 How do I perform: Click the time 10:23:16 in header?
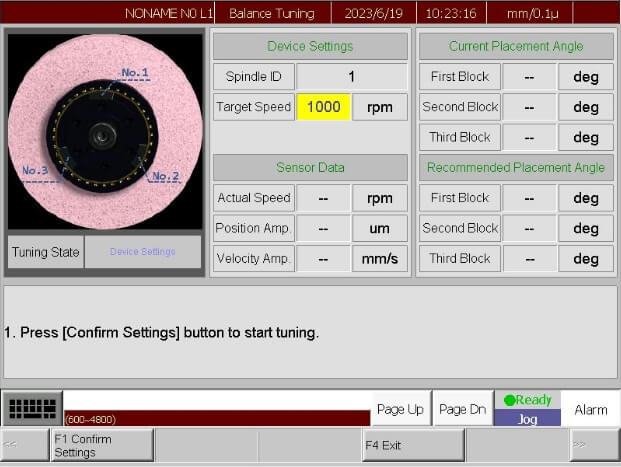pyautogui.click(x=451, y=13)
